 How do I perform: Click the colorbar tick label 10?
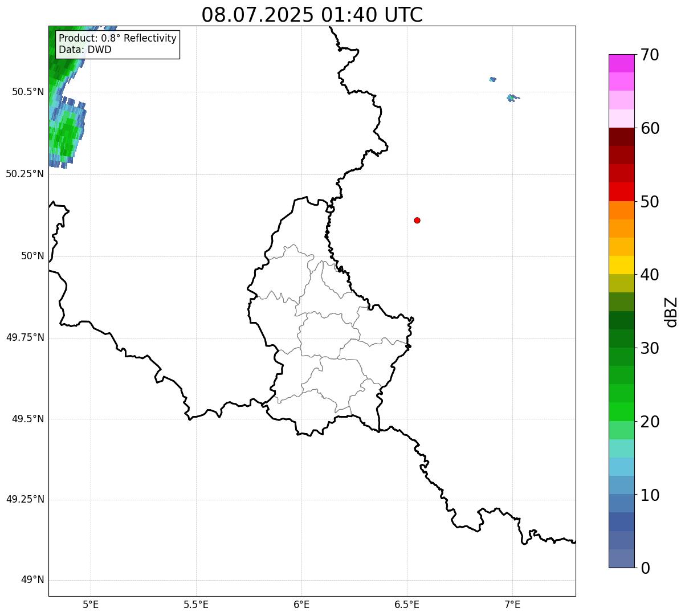650,495
